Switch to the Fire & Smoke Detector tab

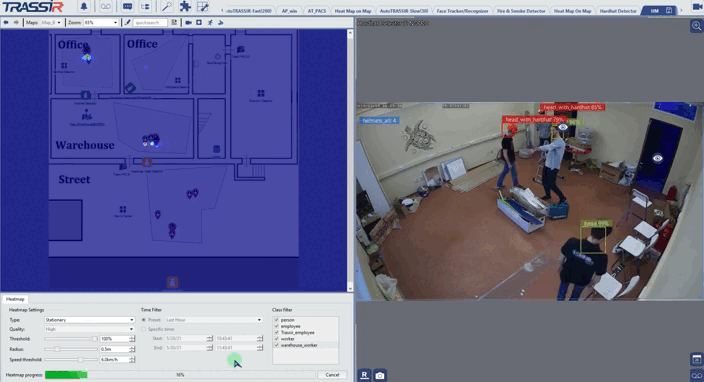tap(521, 11)
